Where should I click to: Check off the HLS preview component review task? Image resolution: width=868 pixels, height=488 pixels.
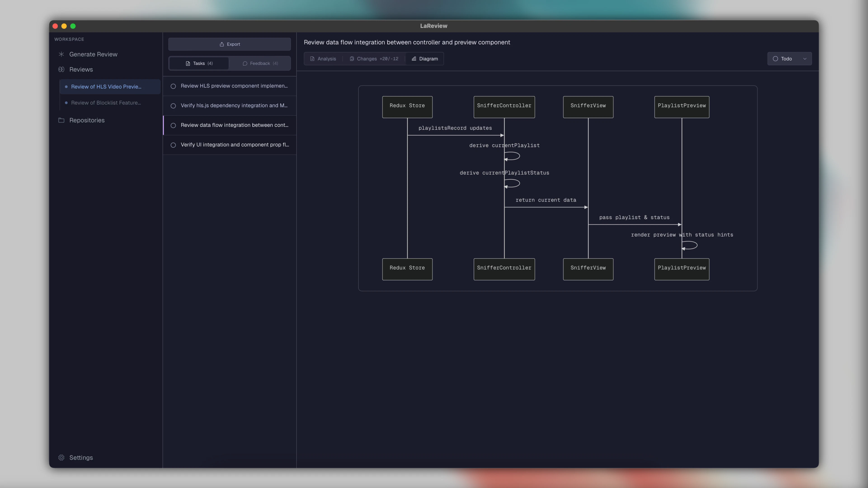(x=173, y=86)
